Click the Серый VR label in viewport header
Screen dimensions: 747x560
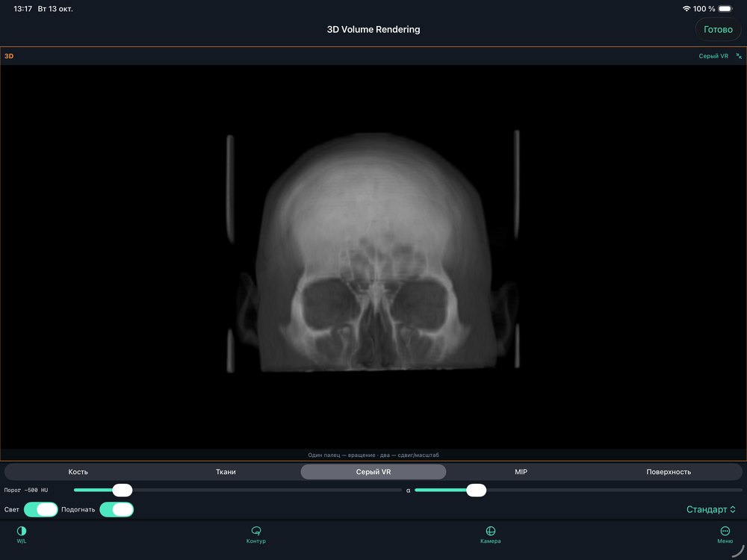713,56
